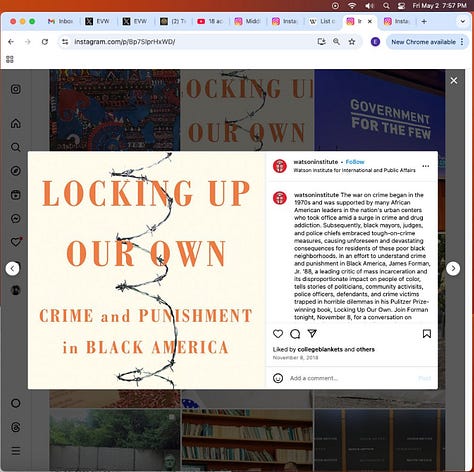Open the More hamburger menu
The width and height of the screenshot is (474, 472).
coord(16,451)
